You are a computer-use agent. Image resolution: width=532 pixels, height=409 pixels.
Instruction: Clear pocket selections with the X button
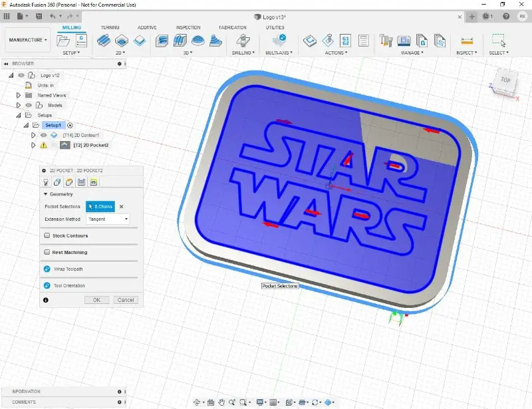(121, 206)
